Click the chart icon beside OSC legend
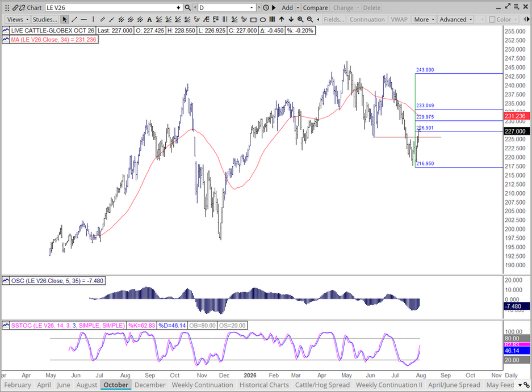Image resolution: width=532 pixels, height=392 pixels. [6, 281]
